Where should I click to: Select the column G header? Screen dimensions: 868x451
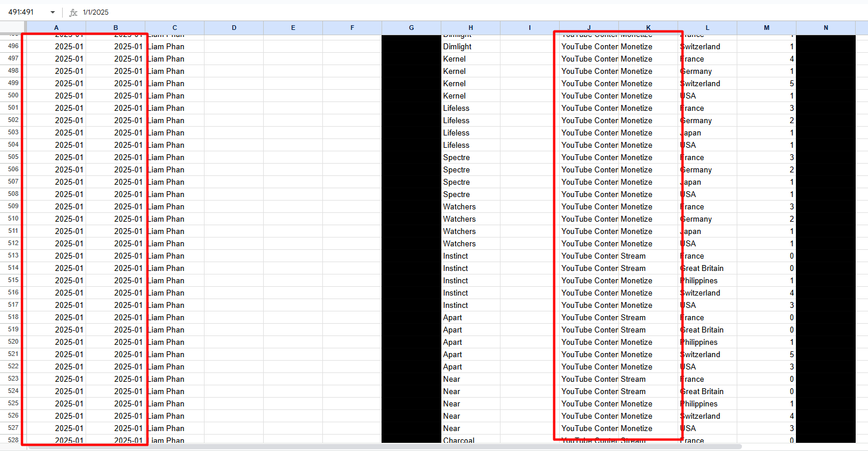tap(411, 28)
